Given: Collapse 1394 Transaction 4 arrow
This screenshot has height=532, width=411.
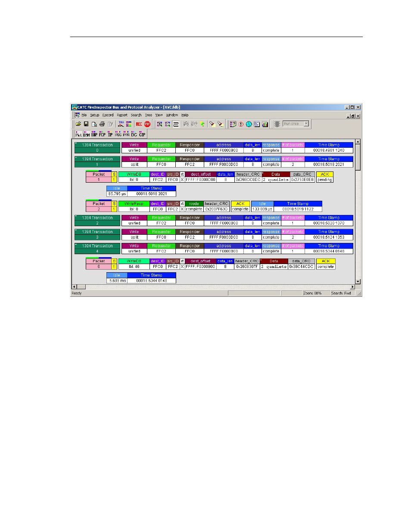Looking at the screenshot, I should coord(76,245).
